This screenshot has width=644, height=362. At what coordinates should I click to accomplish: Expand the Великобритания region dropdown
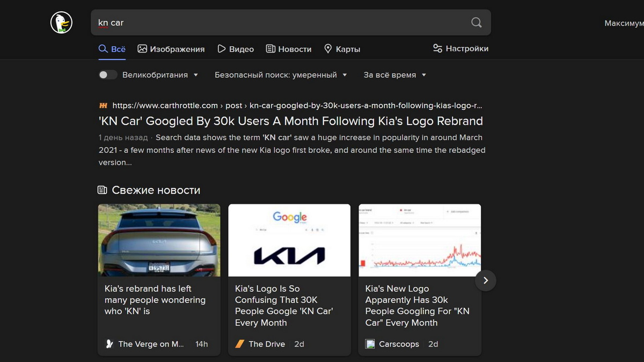tap(160, 75)
